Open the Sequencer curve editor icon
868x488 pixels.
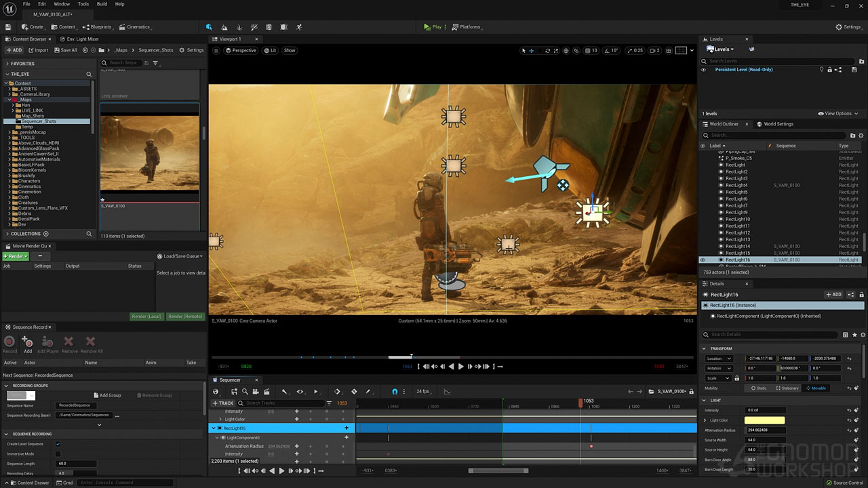pos(447,392)
